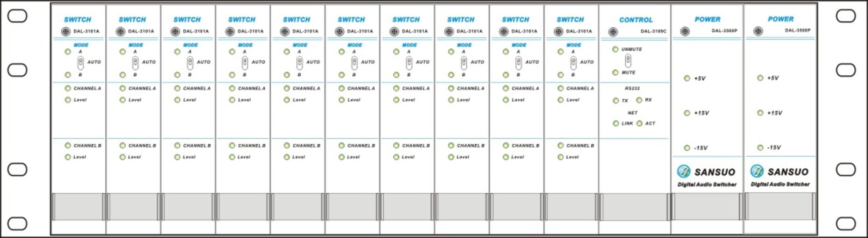Click the NET ACT indicator LED
This screenshot has width=868, height=238.
pyautogui.click(x=639, y=124)
